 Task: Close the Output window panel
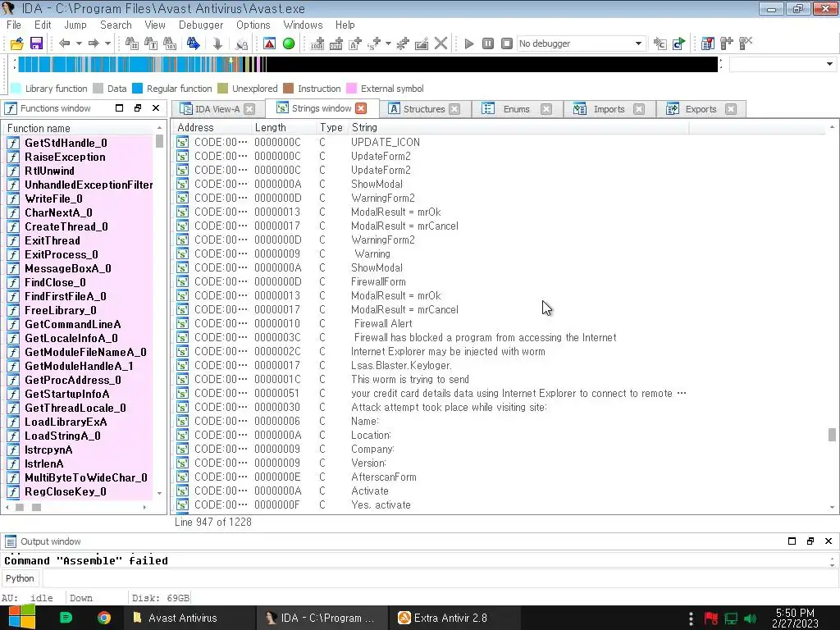pyautogui.click(x=829, y=541)
